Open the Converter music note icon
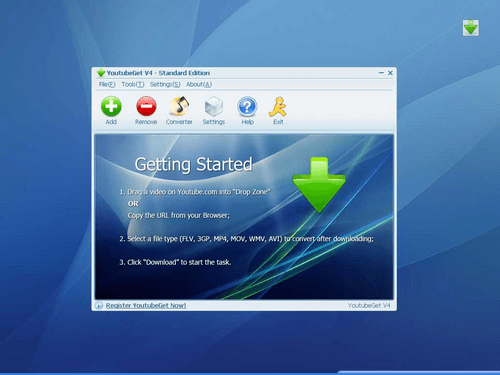 coord(179,106)
